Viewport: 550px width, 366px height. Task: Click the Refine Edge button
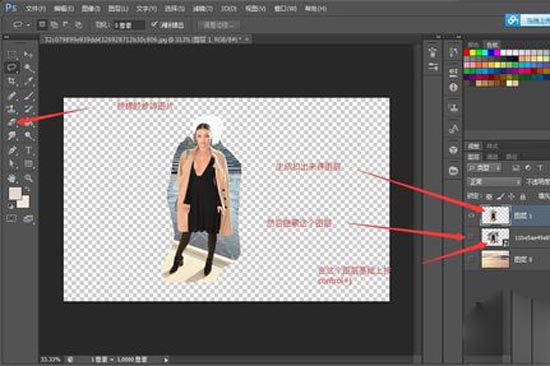(219, 25)
